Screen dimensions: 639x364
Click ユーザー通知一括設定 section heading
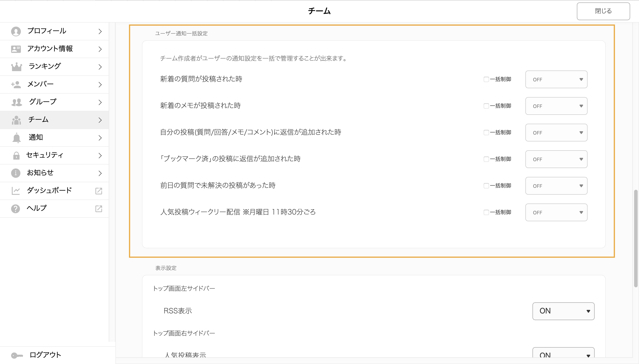tap(181, 33)
